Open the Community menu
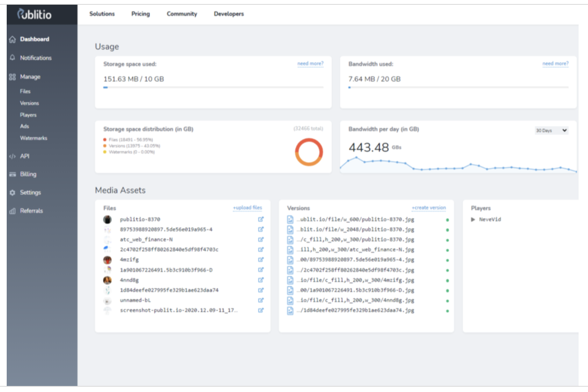The height and width of the screenshot is (392, 588). [x=182, y=14]
